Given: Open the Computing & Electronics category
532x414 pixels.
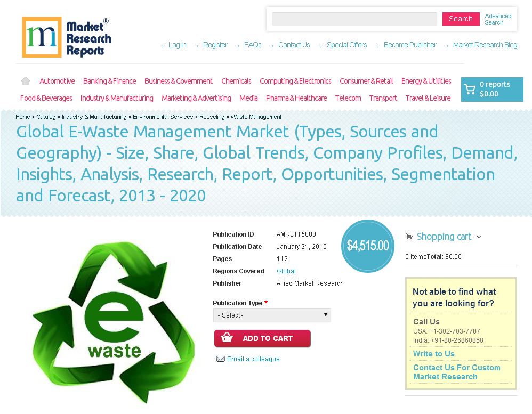Looking at the screenshot, I should click(295, 80).
